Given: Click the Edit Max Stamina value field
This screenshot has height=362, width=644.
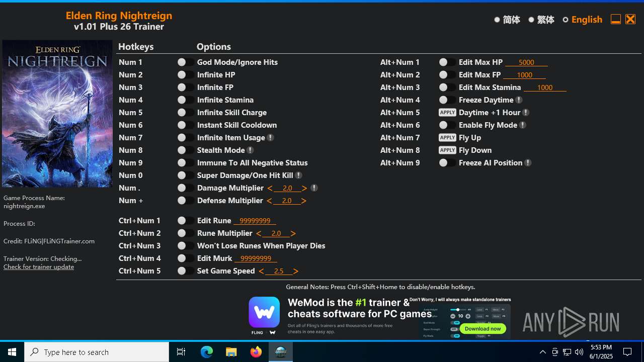Looking at the screenshot, I should pos(545,87).
